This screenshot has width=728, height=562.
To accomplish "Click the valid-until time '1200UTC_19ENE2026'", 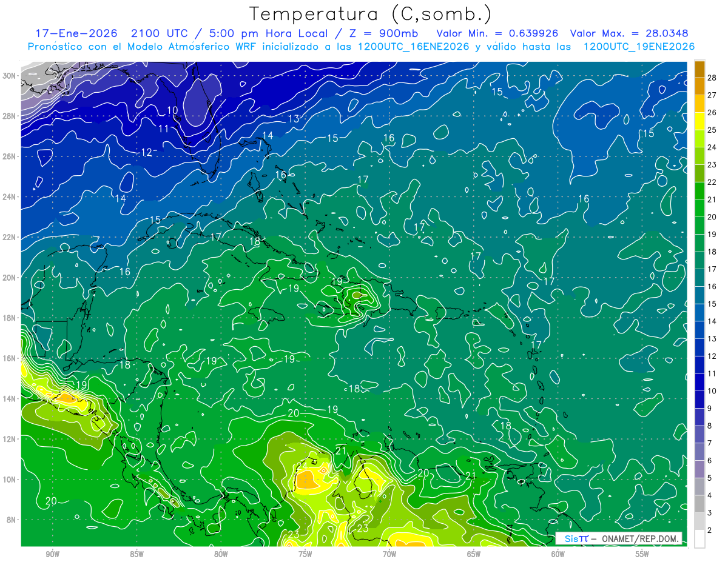I will point(639,47).
